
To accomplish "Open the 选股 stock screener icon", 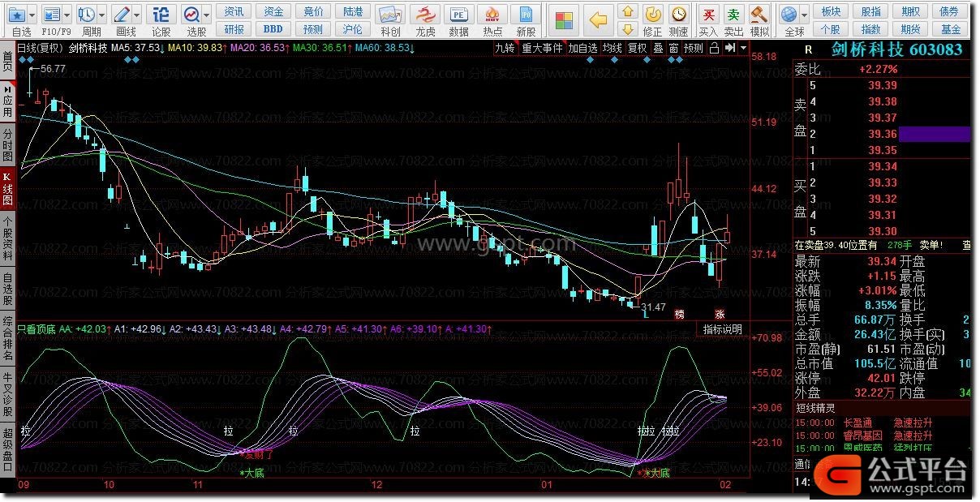I will tap(191, 15).
